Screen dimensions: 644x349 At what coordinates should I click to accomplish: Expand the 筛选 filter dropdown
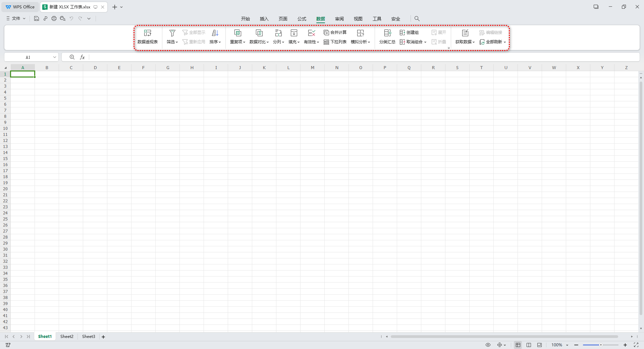[172, 42]
